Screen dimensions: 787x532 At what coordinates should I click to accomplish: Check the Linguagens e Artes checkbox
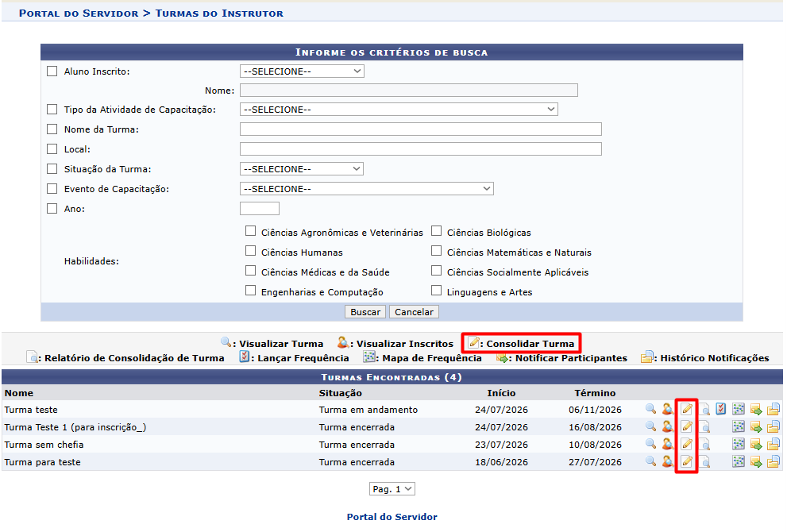click(437, 291)
